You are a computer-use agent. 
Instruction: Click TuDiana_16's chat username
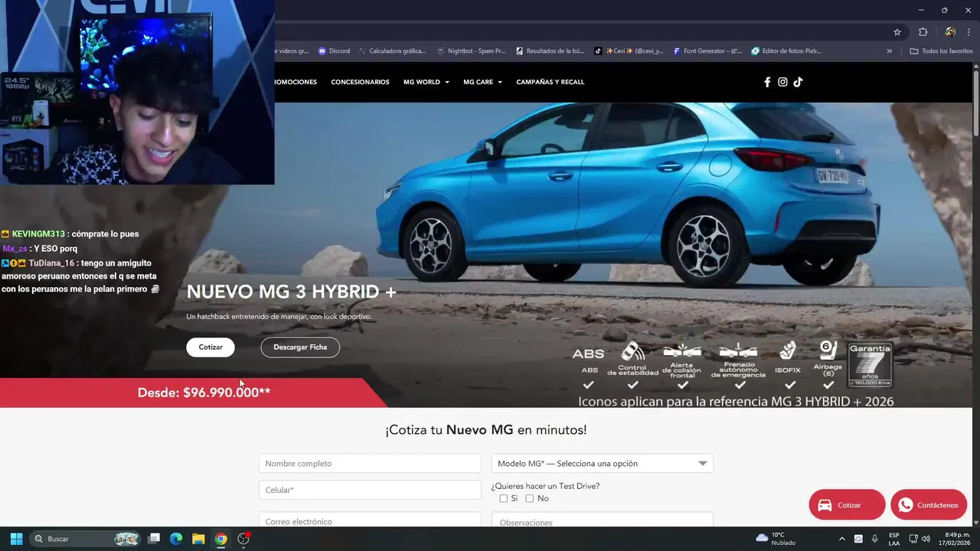coord(51,263)
